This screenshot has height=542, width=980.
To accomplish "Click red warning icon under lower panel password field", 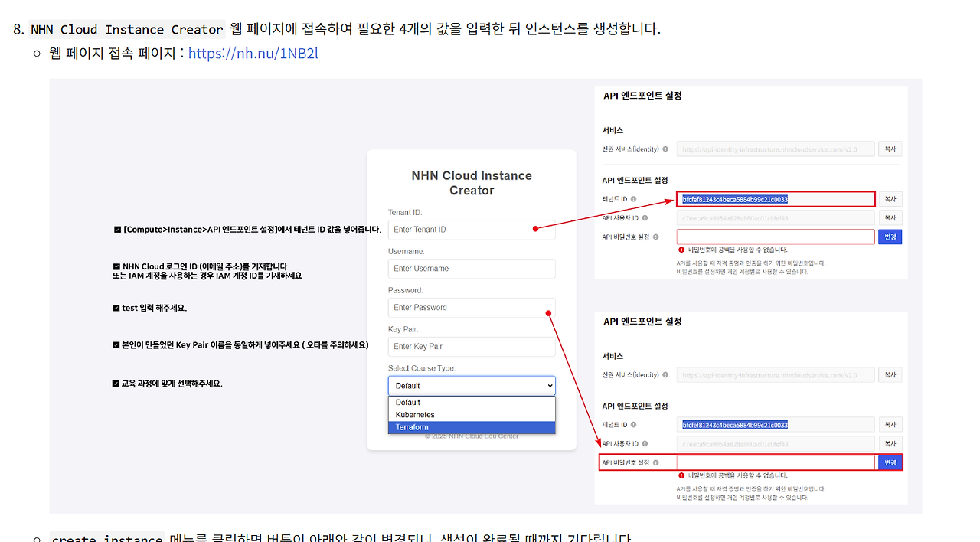I will coord(681,475).
